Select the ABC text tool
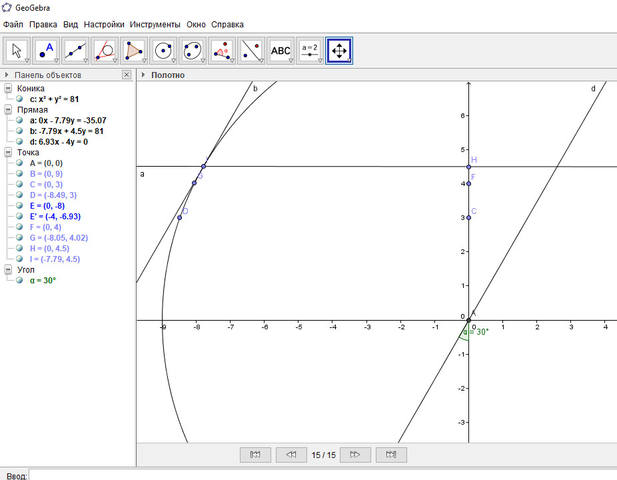The height and width of the screenshot is (480, 617). [x=281, y=50]
